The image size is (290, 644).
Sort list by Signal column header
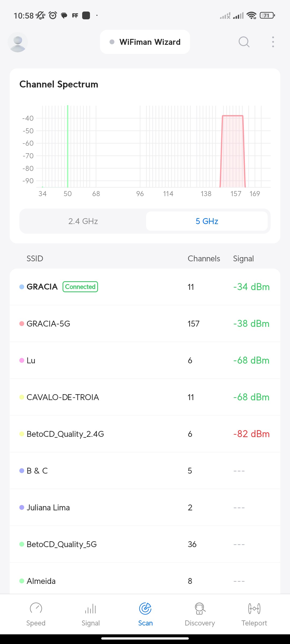(x=243, y=259)
